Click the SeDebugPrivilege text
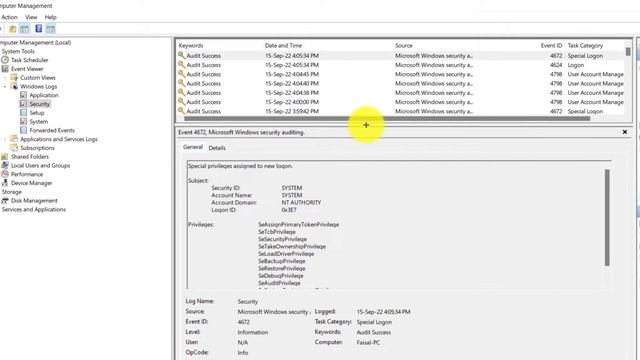Screen dimensions: 640x360 click(280, 276)
